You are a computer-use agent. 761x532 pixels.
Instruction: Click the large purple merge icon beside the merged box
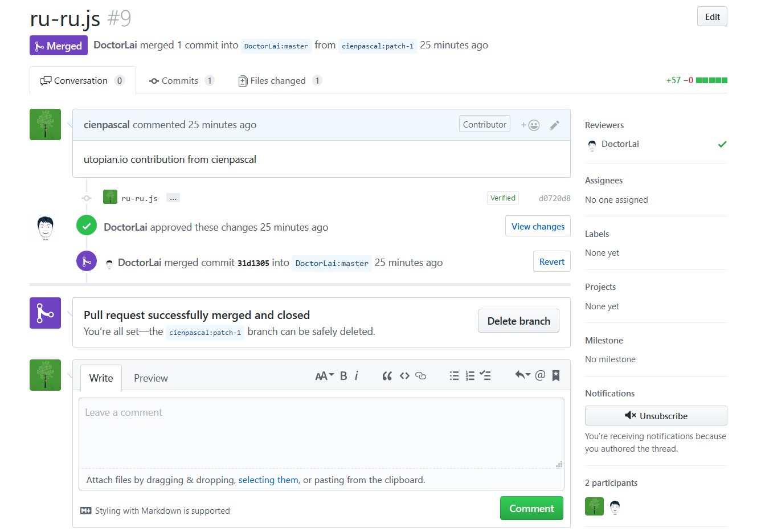[45, 313]
